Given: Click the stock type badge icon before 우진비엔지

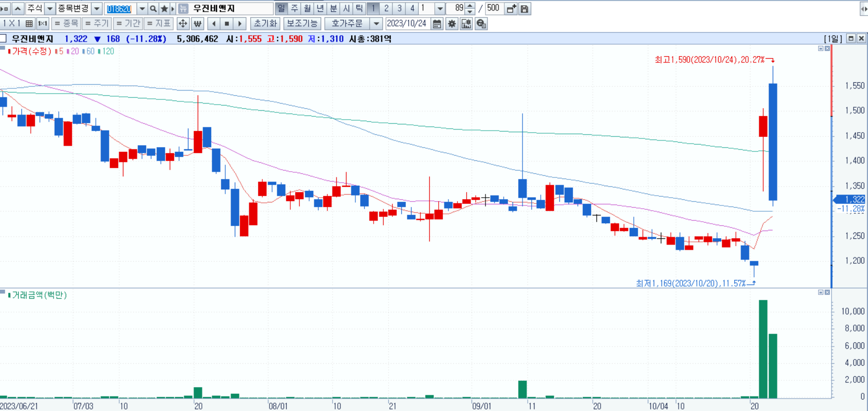Looking at the screenshot, I should click(x=183, y=8).
